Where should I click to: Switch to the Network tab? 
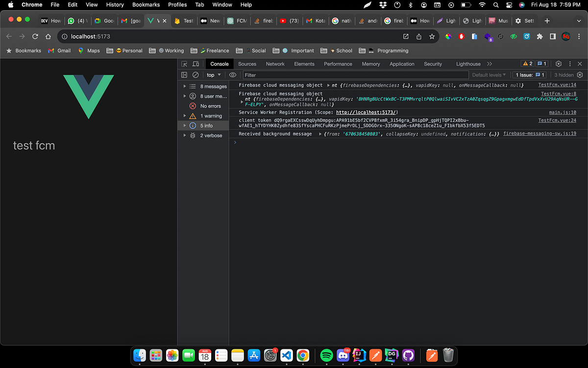tap(275, 64)
